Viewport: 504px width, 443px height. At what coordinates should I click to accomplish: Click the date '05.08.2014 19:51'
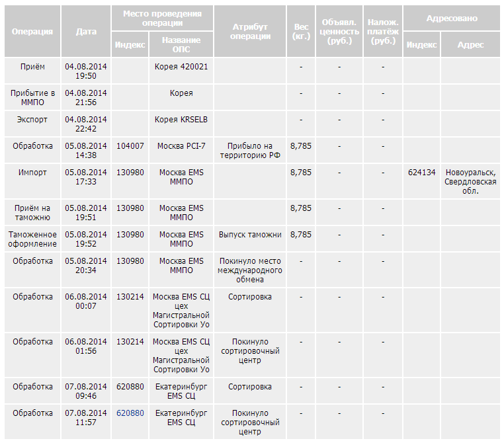coord(86,212)
